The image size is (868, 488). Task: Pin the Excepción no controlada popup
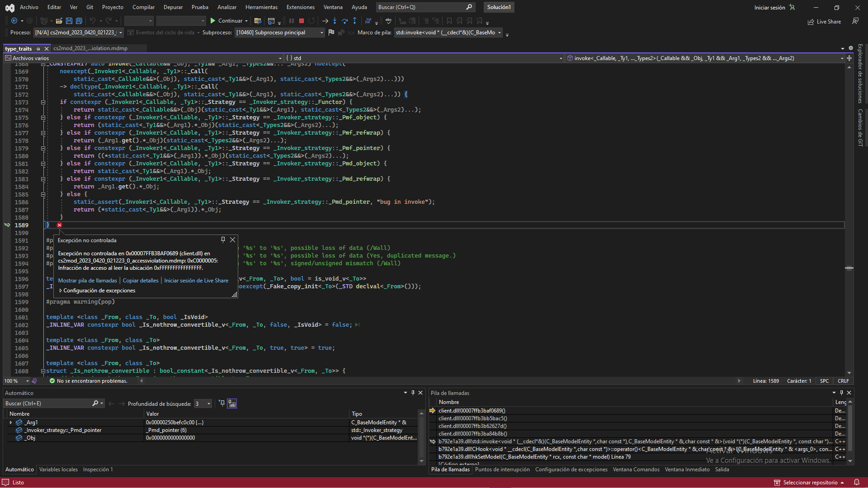[222, 239]
